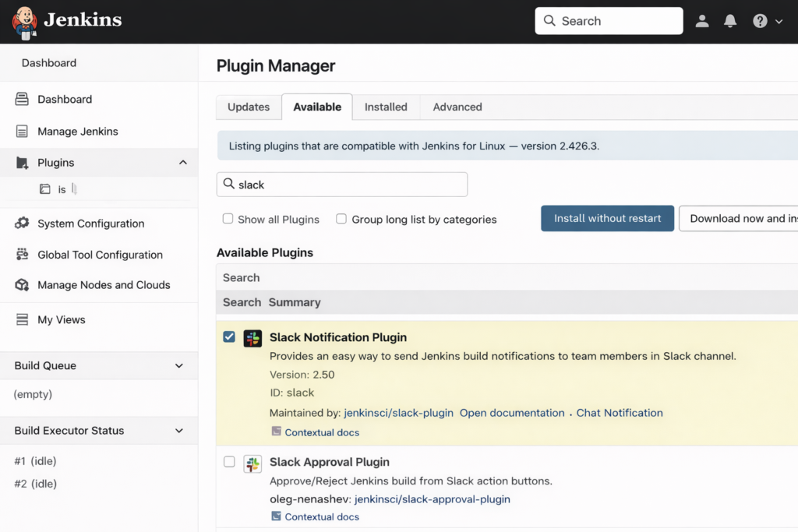Viewport: 798px width, 532px height.
Task: Click the Global Tool Configuration icon
Action: coord(23,255)
